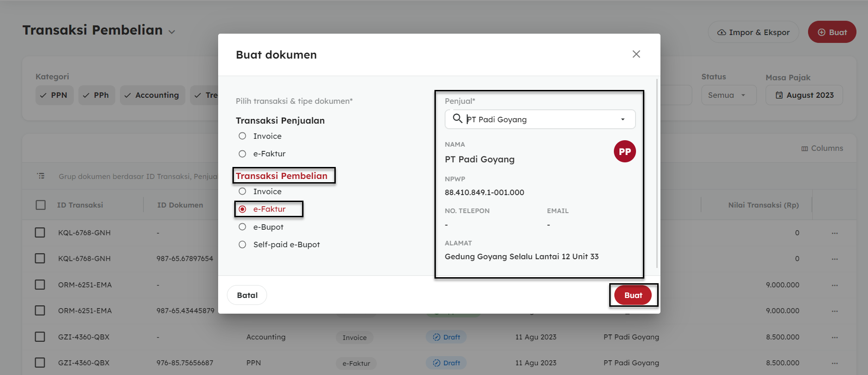Image resolution: width=868 pixels, height=375 pixels.
Task: Expand the Transaksi Pembelian title chevron
Action: coord(172,32)
